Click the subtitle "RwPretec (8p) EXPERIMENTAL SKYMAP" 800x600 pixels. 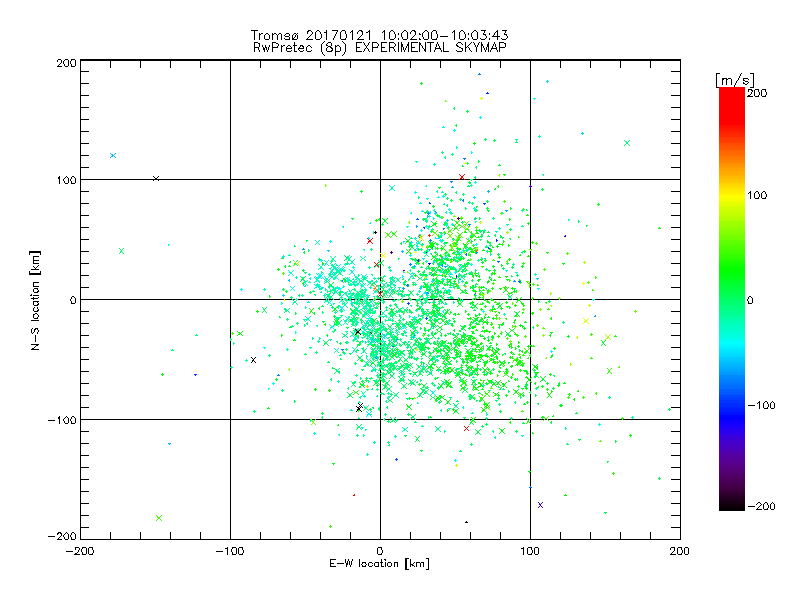pyautogui.click(x=379, y=48)
